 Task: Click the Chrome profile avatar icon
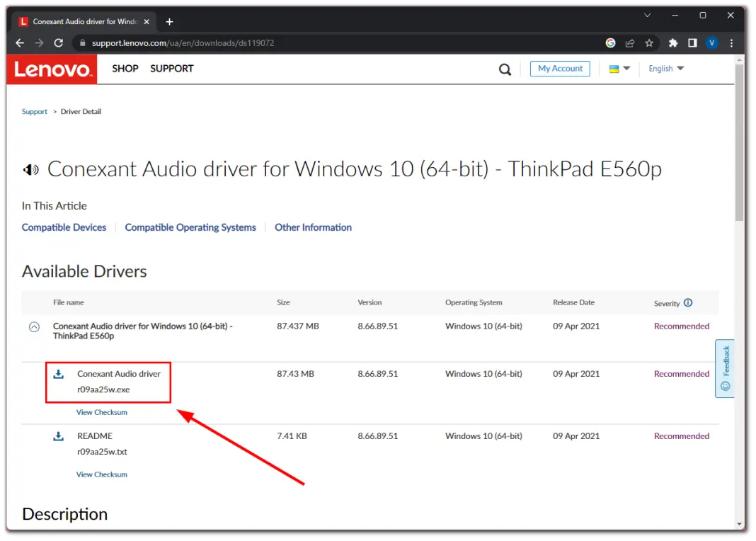(x=711, y=42)
